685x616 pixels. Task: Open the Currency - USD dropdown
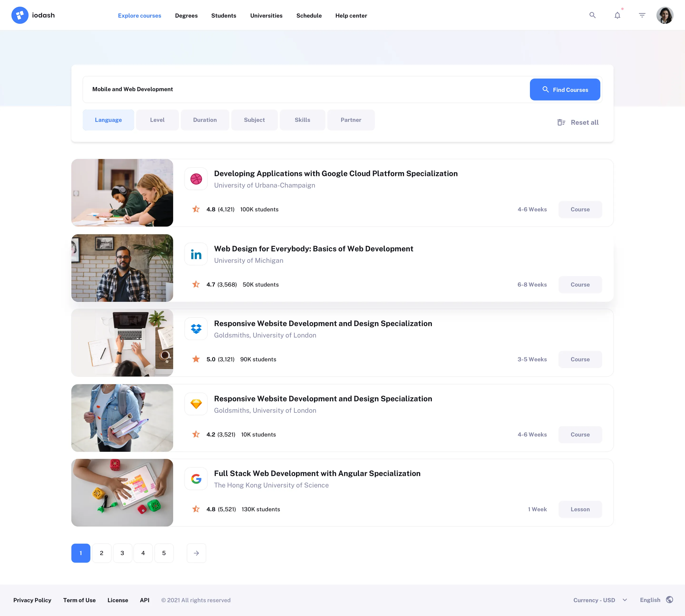point(600,600)
